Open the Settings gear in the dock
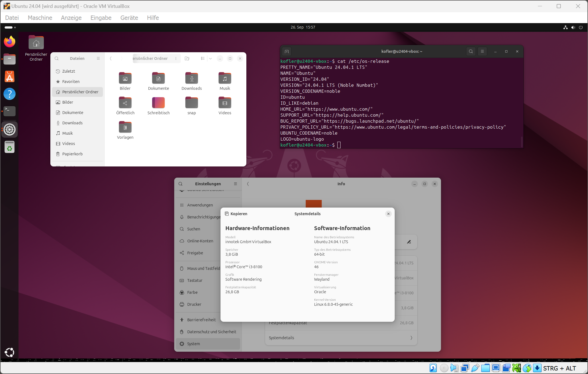The width and height of the screenshot is (588, 374). point(10,129)
